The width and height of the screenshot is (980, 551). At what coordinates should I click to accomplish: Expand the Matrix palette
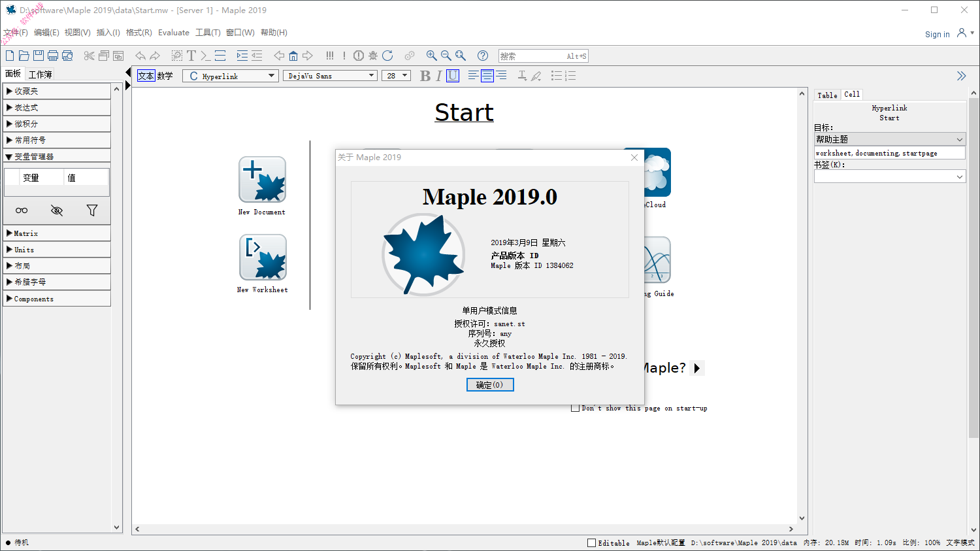coord(57,233)
